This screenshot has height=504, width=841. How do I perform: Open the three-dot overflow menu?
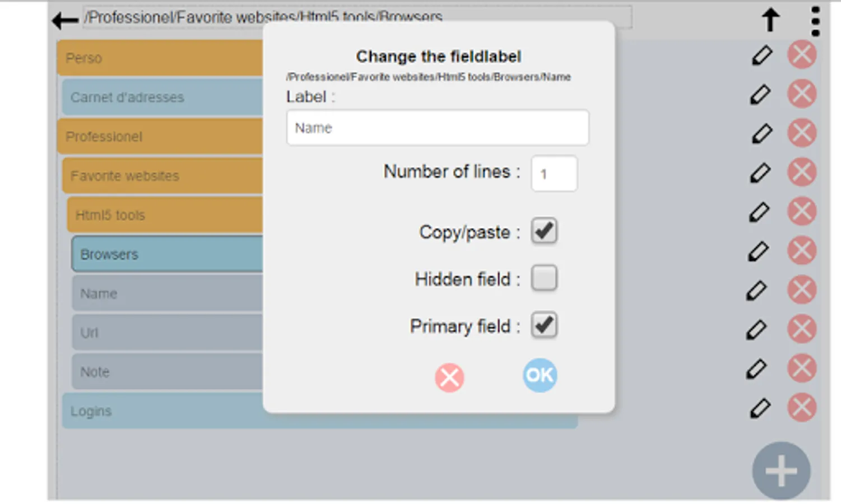pos(815,21)
